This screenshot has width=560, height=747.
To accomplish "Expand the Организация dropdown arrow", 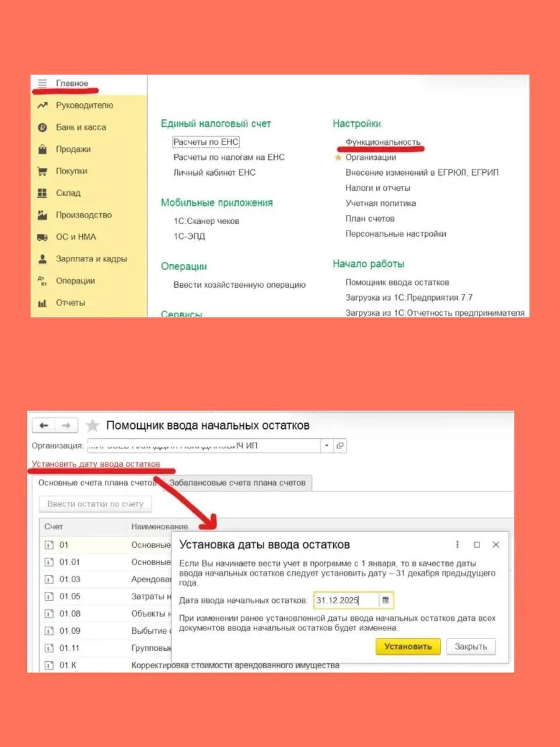I will tap(327, 445).
